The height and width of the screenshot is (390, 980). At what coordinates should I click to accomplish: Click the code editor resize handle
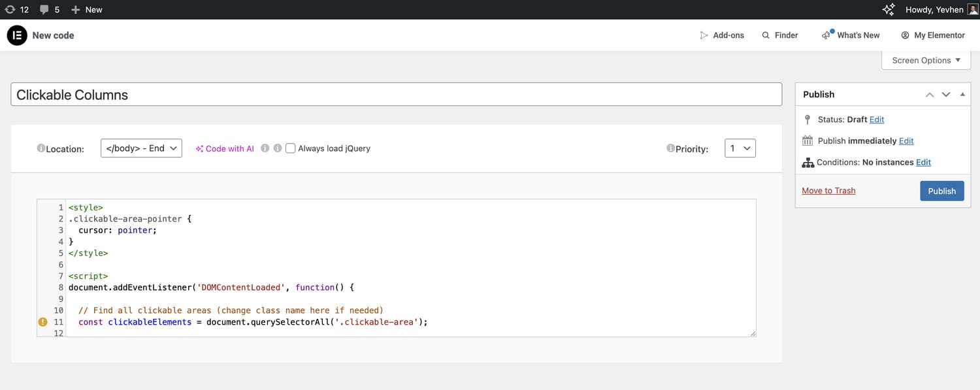click(753, 333)
